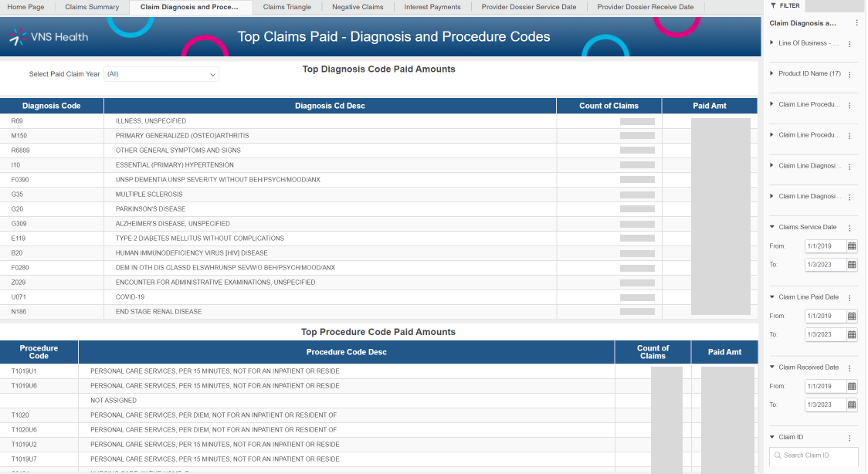Switch to Home Page tab
This screenshot has width=868, height=474.
point(25,7)
